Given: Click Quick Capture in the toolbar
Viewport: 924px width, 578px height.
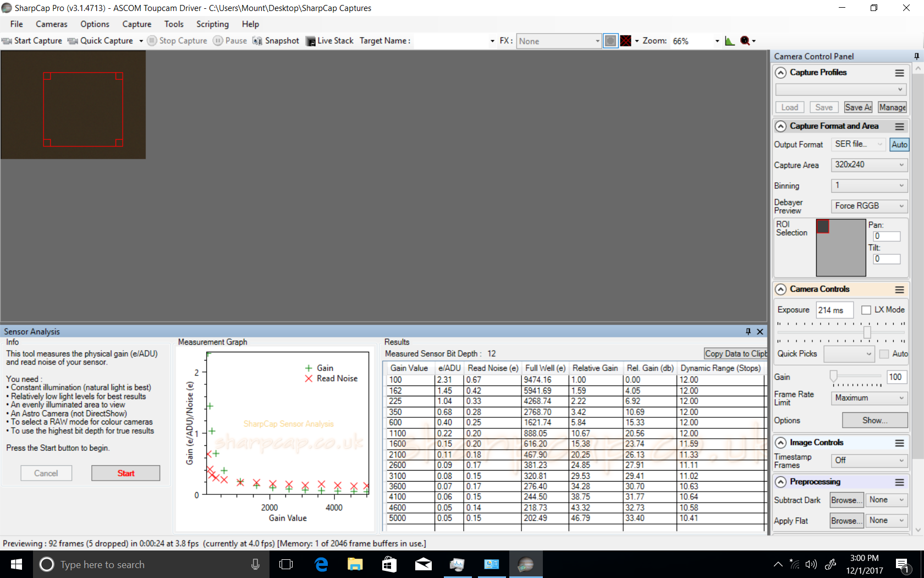Looking at the screenshot, I should [x=101, y=41].
